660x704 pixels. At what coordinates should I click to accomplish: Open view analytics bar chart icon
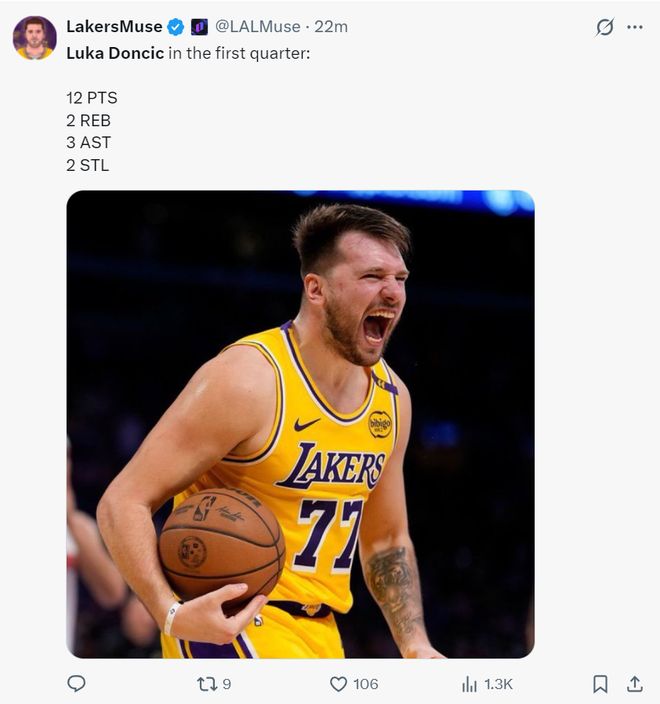tap(469, 684)
